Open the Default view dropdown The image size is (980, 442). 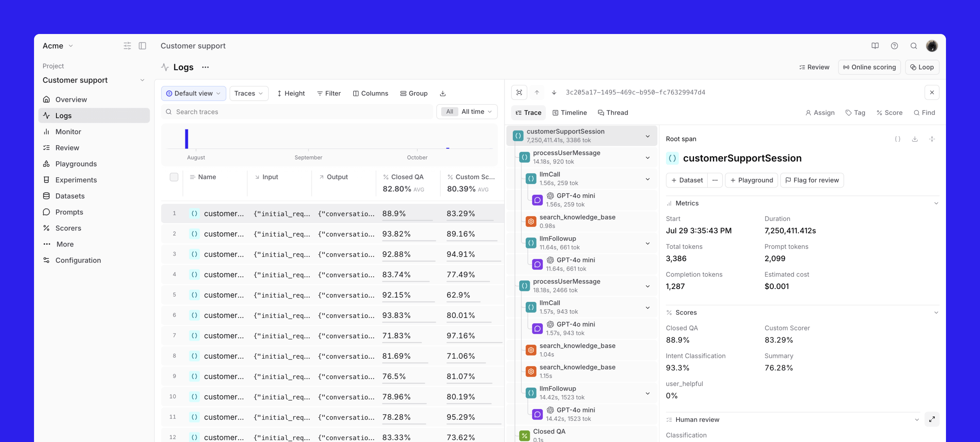194,93
